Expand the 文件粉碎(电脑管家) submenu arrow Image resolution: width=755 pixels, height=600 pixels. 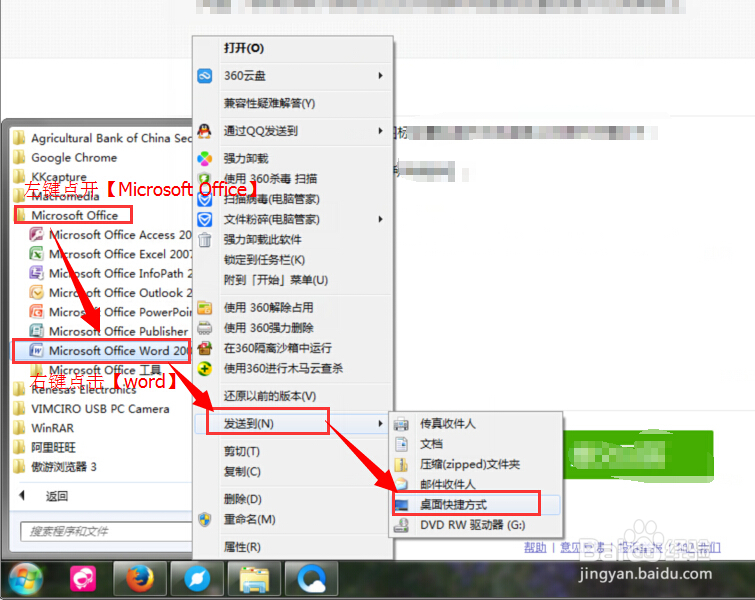click(380, 220)
